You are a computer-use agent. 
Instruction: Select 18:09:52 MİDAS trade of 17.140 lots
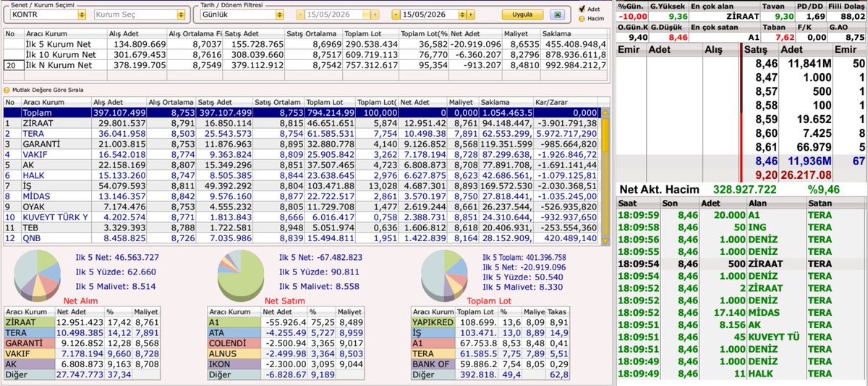(x=741, y=313)
